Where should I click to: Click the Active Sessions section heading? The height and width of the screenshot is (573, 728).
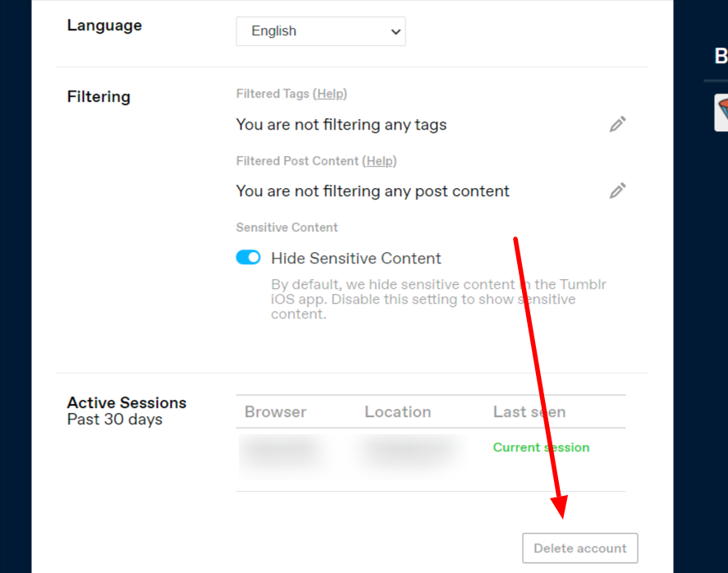coord(126,402)
